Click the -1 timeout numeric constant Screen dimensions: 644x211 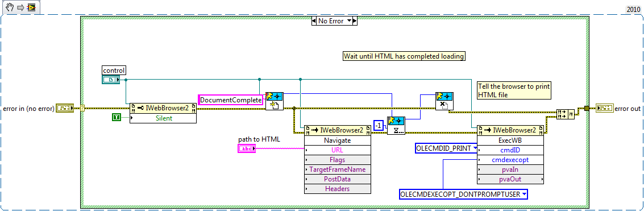click(379, 126)
